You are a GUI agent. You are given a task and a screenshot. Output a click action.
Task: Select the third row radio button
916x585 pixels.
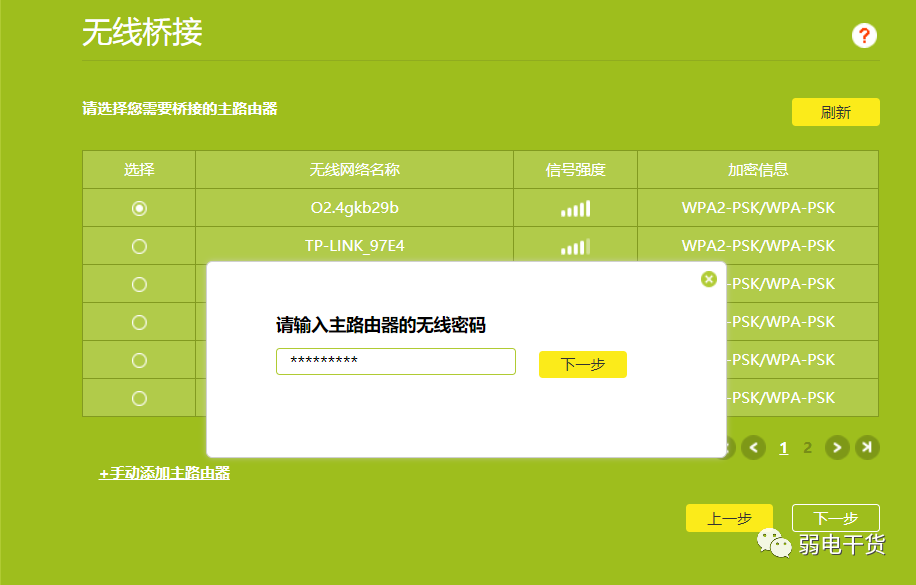click(139, 284)
